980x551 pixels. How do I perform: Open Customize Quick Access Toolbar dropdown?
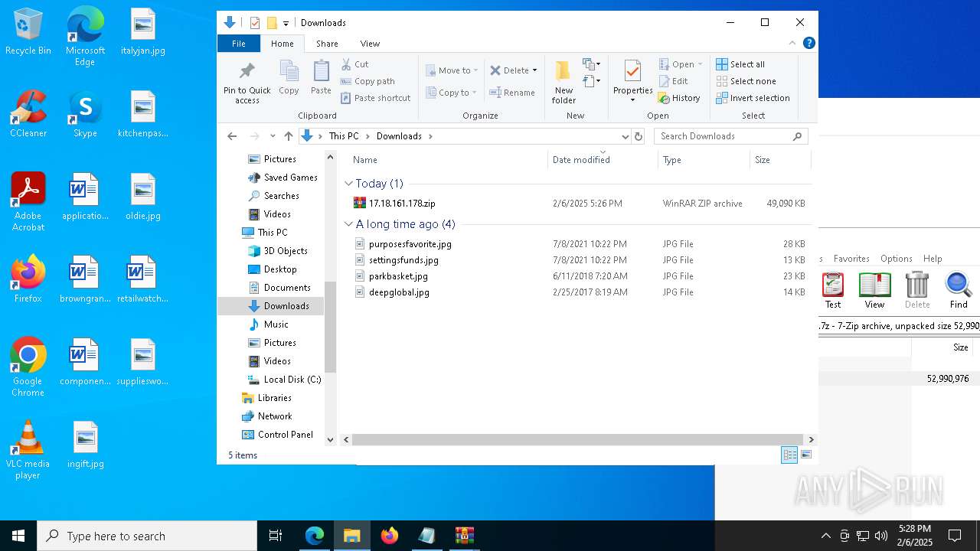click(286, 23)
